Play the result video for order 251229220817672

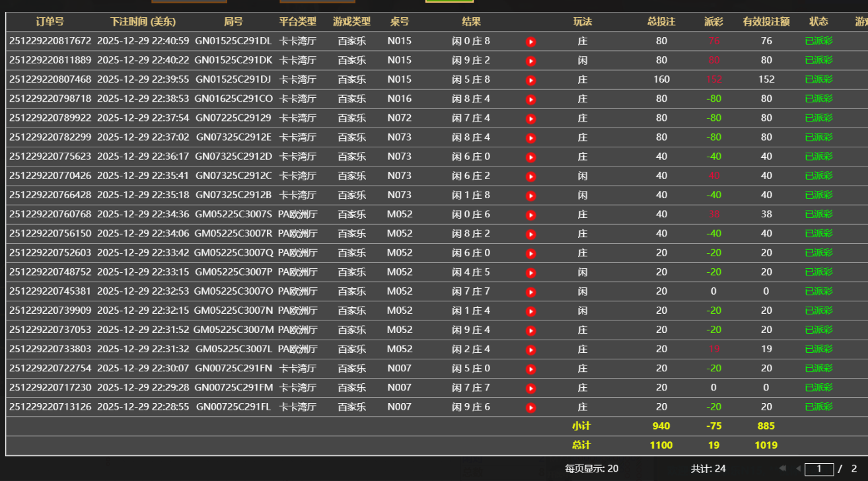530,41
